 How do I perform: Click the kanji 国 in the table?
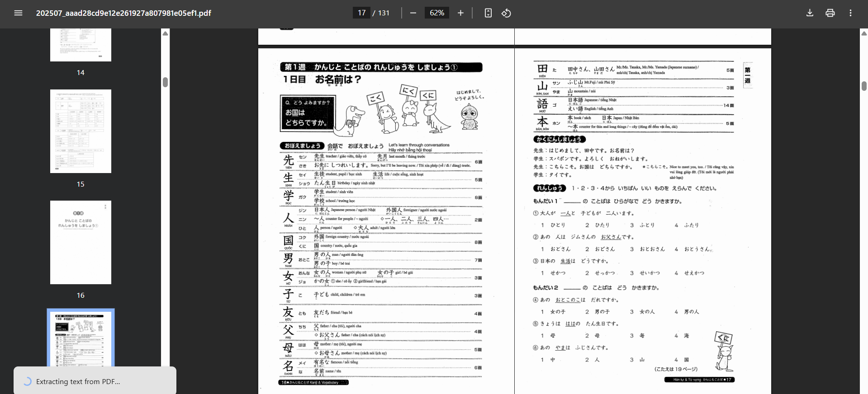pos(289,240)
